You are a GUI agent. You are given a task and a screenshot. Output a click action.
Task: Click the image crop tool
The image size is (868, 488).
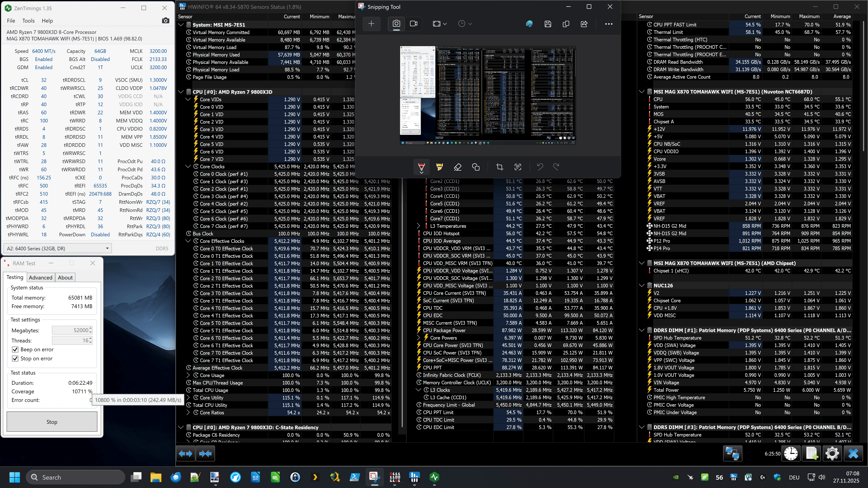pos(499,167)
